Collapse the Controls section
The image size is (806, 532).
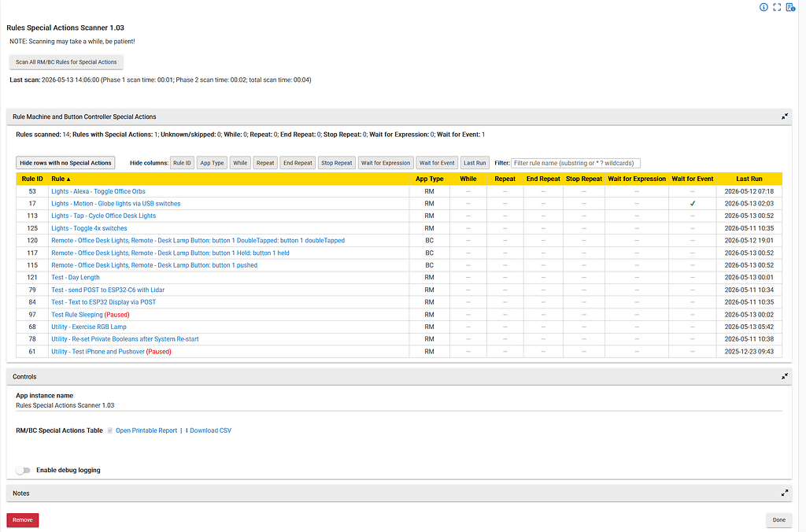785,376
